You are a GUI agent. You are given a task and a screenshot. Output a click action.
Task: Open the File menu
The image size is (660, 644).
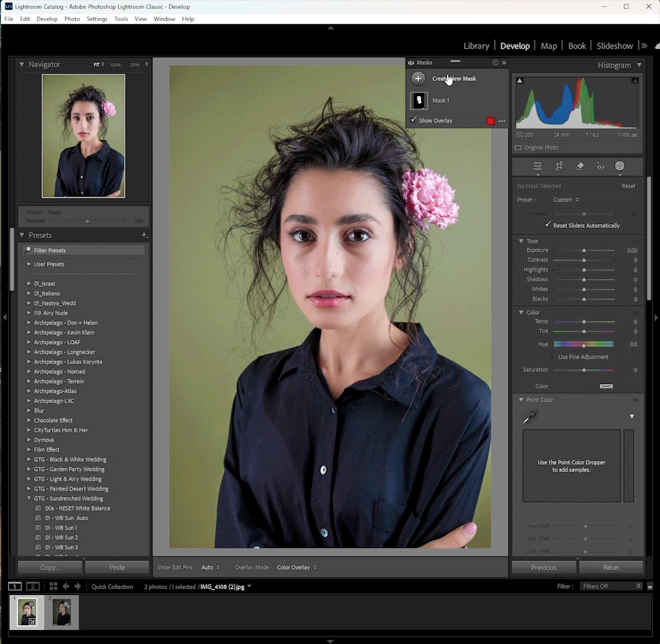tap(9, 19)
